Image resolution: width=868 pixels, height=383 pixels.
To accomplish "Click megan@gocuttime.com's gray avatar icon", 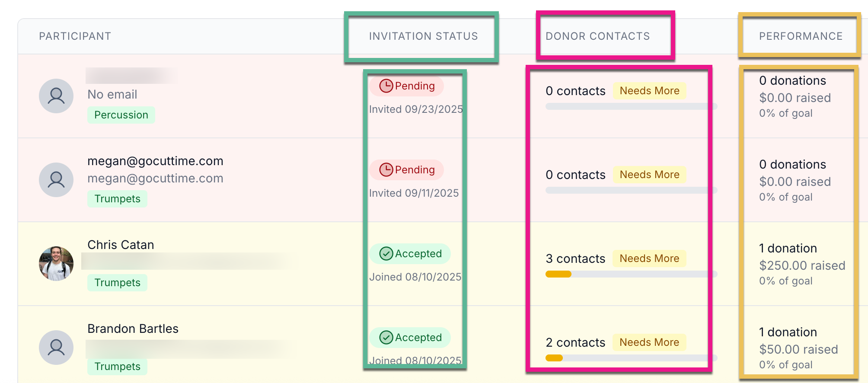I will coord(56,180).
